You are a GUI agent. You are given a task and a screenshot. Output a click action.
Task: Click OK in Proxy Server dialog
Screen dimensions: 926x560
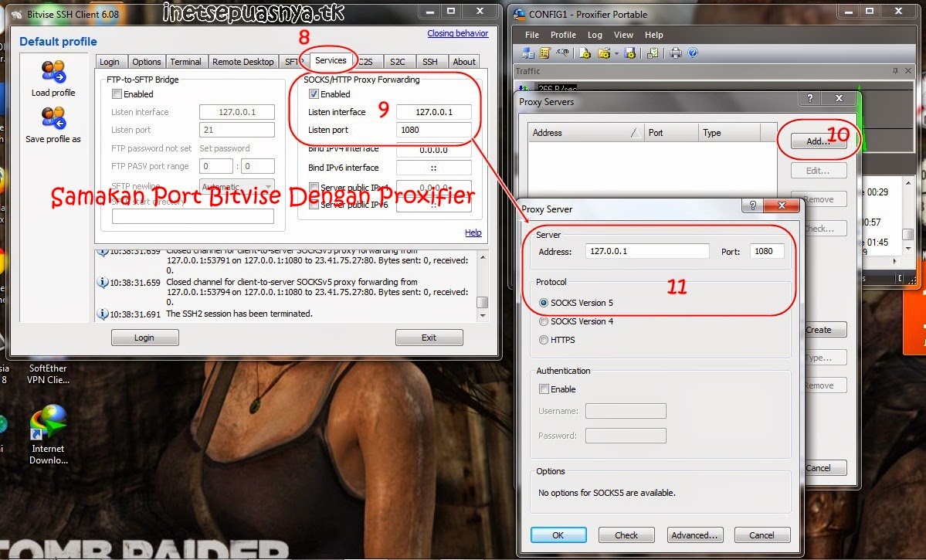coord(558,535)
